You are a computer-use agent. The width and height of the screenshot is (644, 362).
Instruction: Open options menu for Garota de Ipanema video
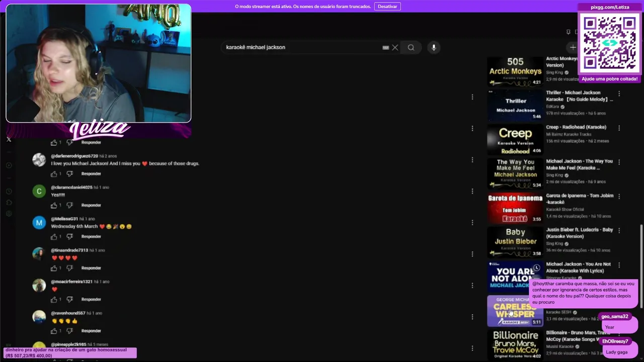coord(619,196)
